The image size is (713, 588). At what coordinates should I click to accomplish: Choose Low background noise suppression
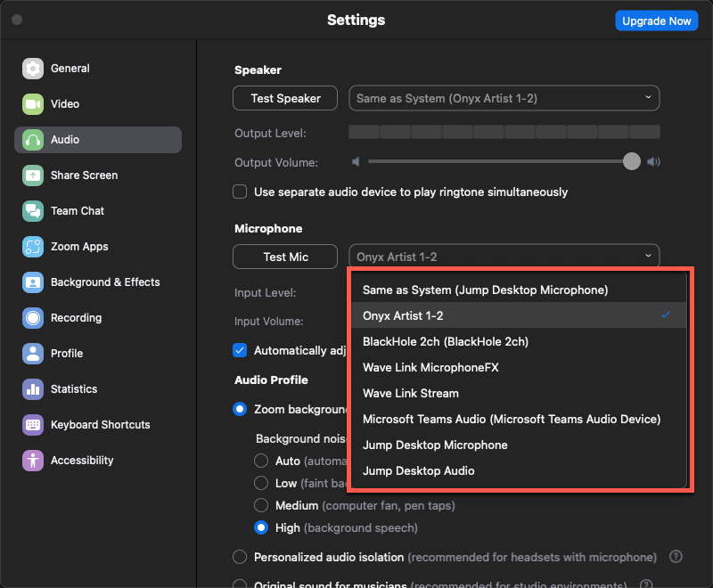coord(261,483)
